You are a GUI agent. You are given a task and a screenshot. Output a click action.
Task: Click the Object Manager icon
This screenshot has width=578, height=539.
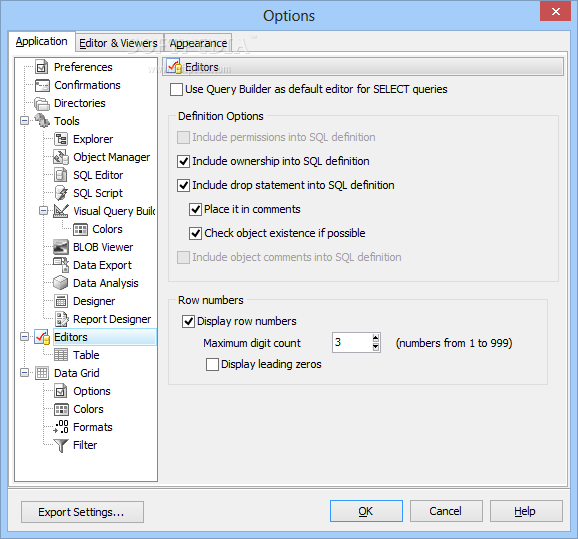pyautogui.click(x=61, y=157)
